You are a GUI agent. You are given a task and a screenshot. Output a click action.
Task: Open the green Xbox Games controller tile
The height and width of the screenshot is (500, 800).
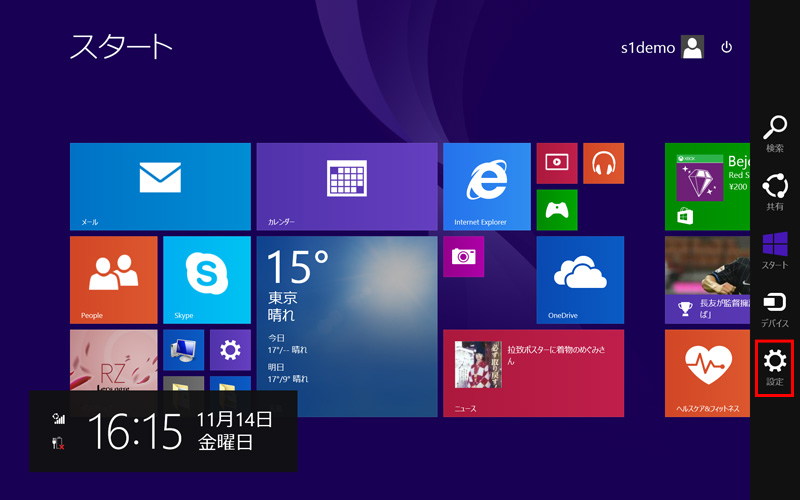[x=557, y=210]
